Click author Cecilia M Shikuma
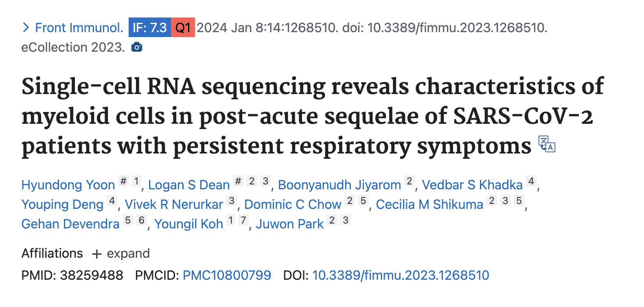Screen dimensions: 644x307 coord(429,204)
